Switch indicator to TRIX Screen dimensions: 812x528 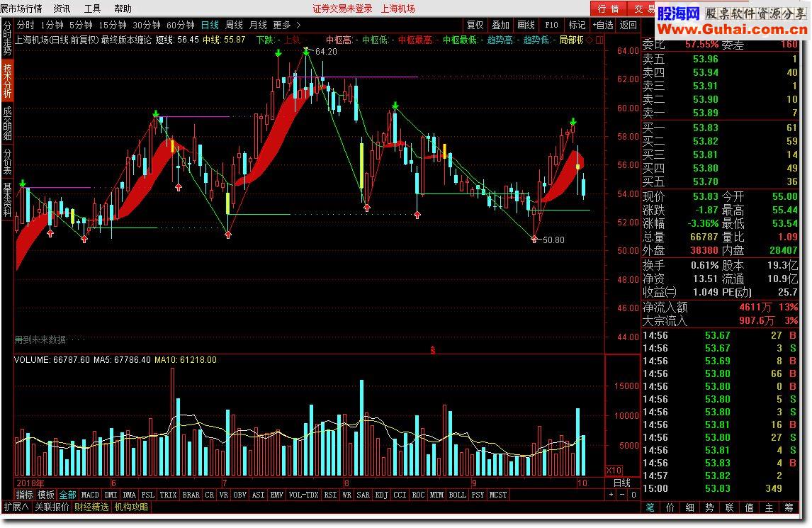[169, 495]
